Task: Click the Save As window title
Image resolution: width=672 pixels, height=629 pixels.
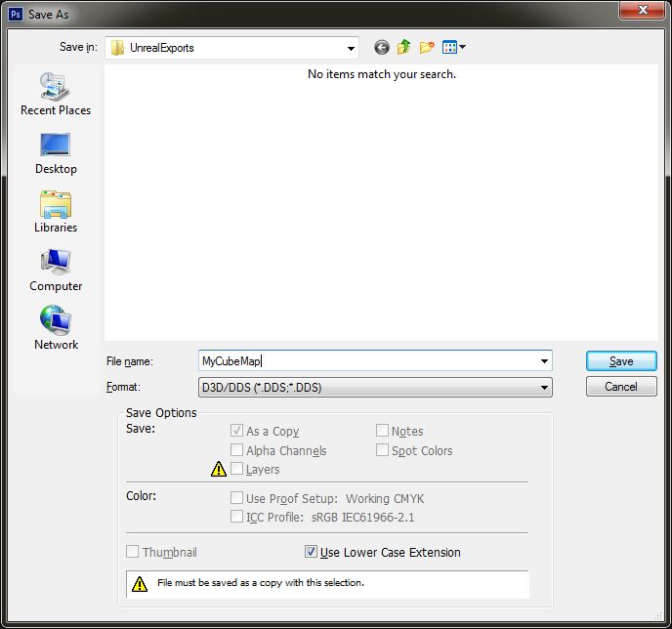Action: coord(49,14)
